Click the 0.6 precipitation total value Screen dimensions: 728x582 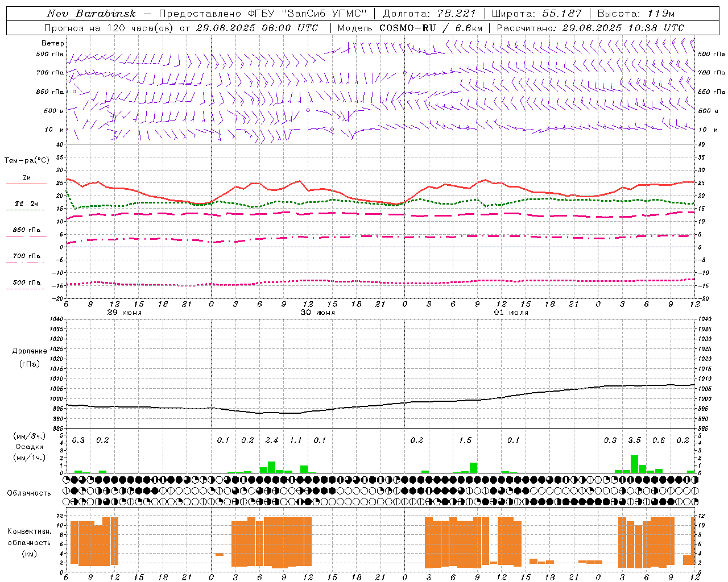(x=659, y=440)
